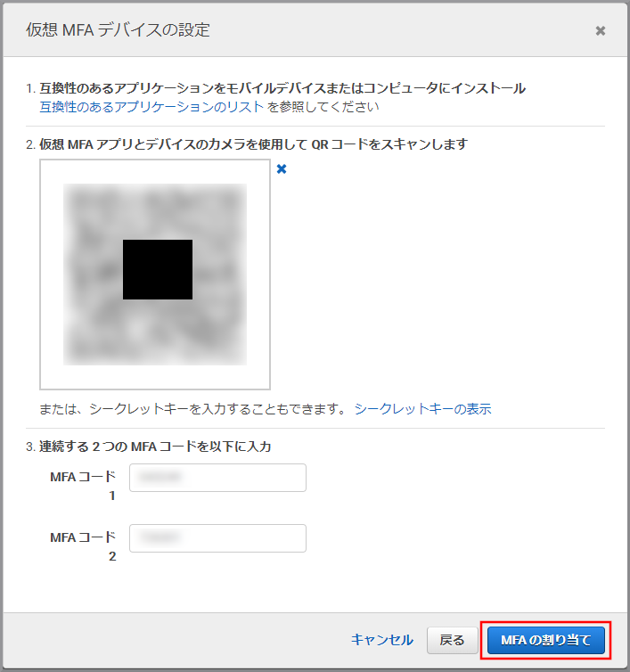Focus the MFA コード 2 input field
The image size is (630, 672).
click(217, 538)
